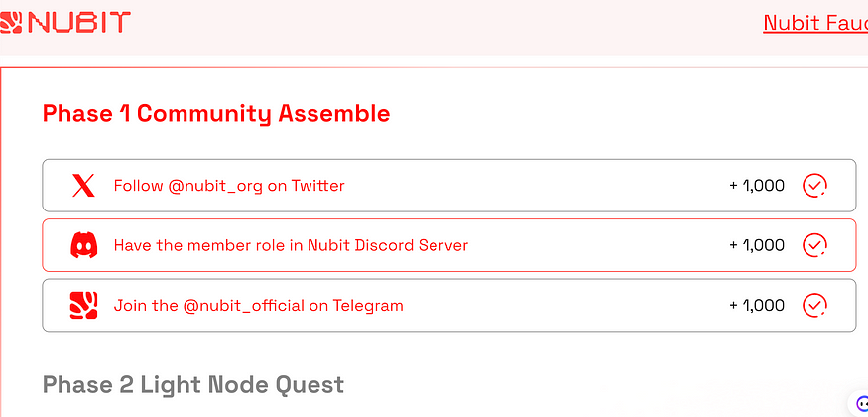The width and height of the screenshot is (868, 417).
Task: Click the NUBIT wordmark text
Action: [x=79, y=23]
